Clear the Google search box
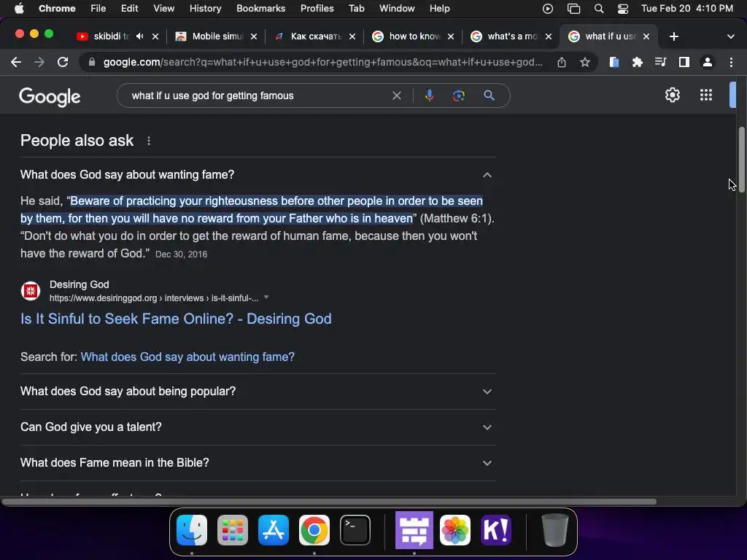Viewport: 747px width, 560px height. (x=396, y=96)
